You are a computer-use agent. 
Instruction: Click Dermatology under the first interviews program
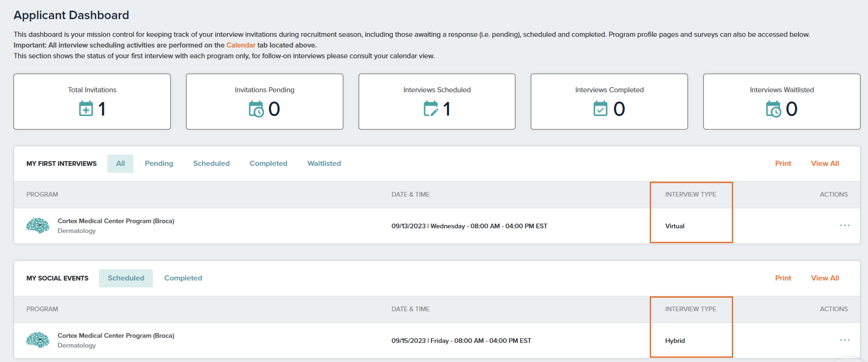click(x=76, y=231)
